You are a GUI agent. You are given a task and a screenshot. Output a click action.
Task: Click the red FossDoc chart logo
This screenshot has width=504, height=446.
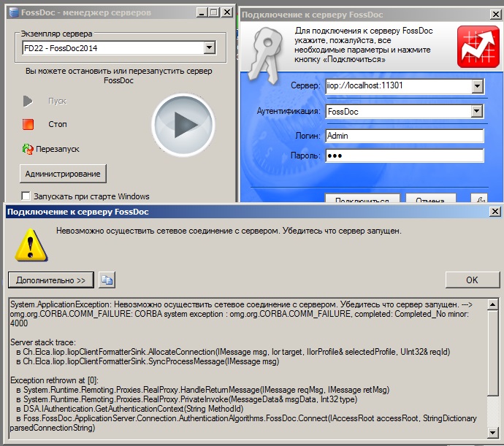pyautogui.click(x=478, y=47)
